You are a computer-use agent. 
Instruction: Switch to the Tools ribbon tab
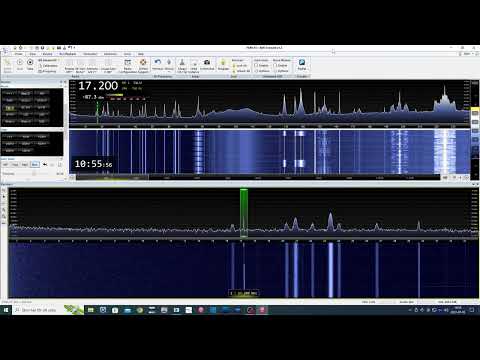click(128, 54)
